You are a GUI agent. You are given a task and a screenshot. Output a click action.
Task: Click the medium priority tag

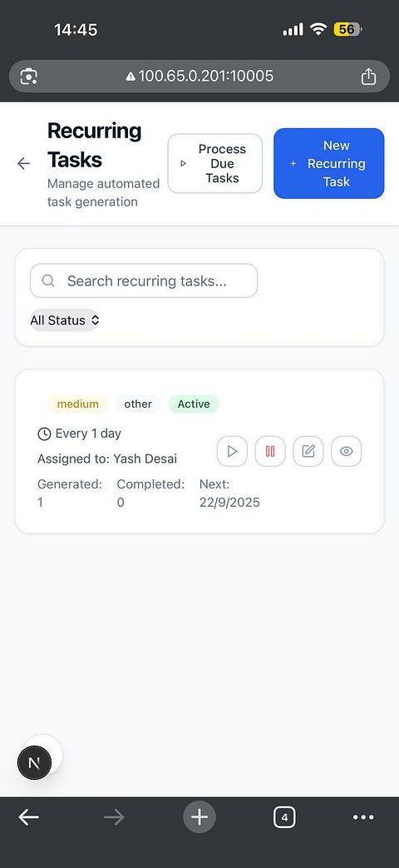click(78, 404)
